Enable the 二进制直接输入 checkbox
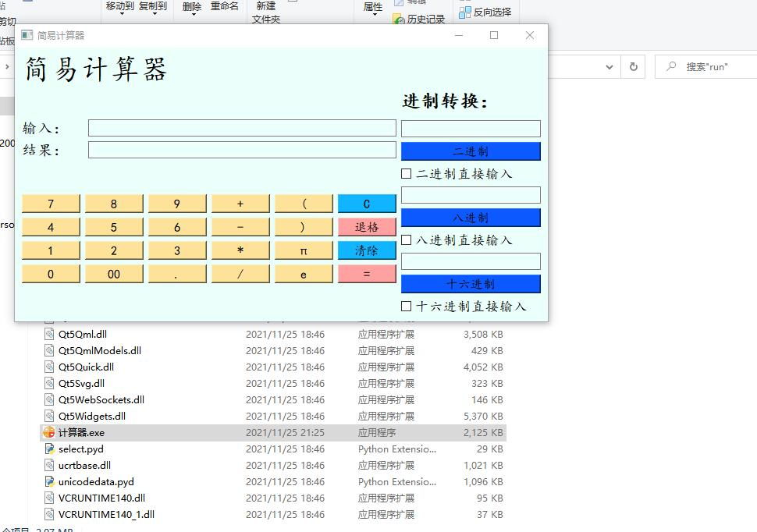Image resolution: width=757 pixels, height=532 pixels. (406, 173)
